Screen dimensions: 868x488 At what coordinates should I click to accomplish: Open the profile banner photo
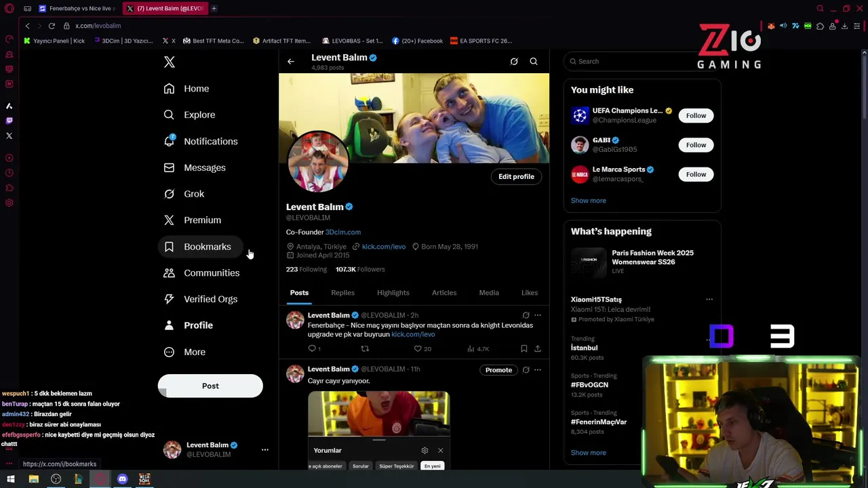click(x=414, y=118)
